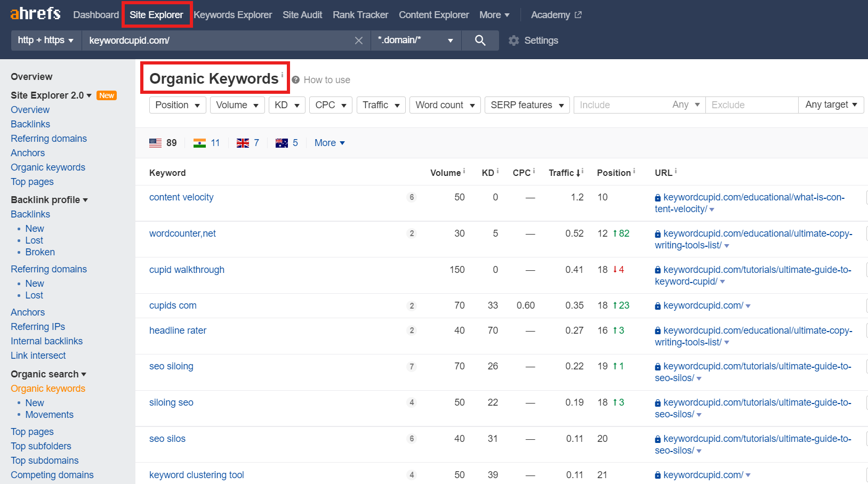Click info icon next to Volume header
Viewport: 868px width, 484px height.
[464, 171]
